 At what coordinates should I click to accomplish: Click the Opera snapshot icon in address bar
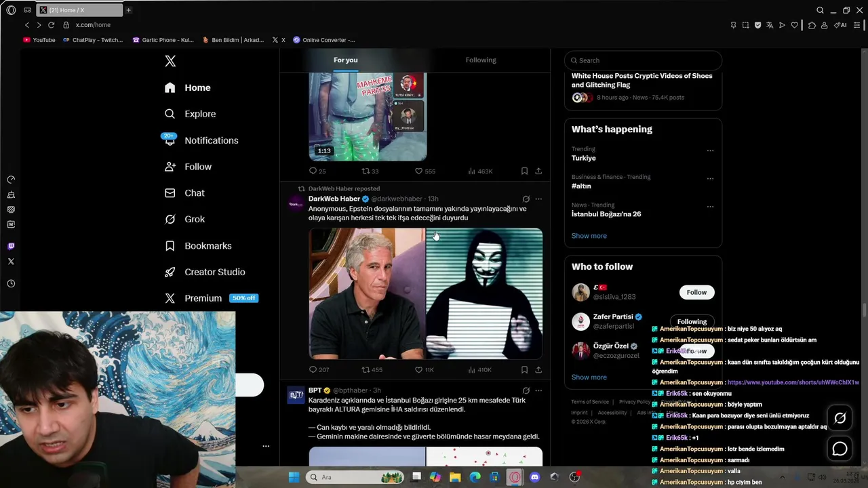point(745,25)
